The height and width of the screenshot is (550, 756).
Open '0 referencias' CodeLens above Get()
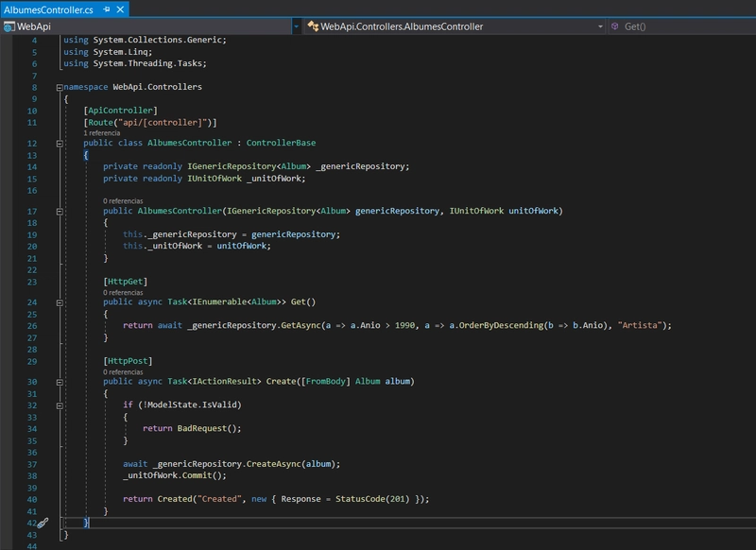point(123,293)
